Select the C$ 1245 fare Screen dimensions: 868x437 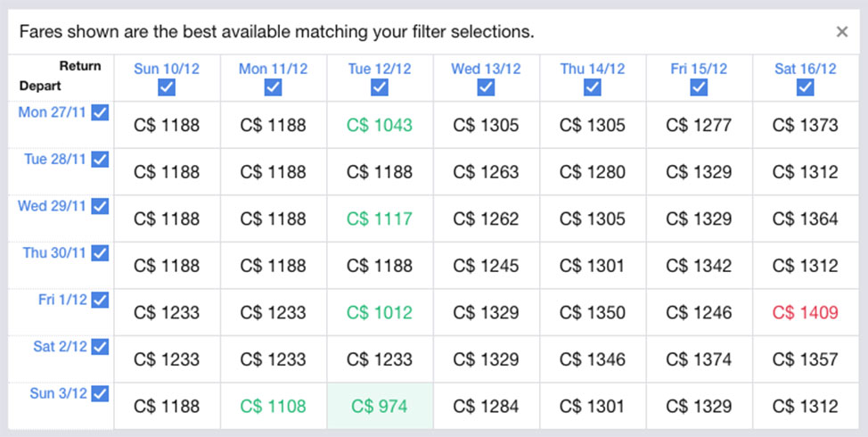click(486, 266)
